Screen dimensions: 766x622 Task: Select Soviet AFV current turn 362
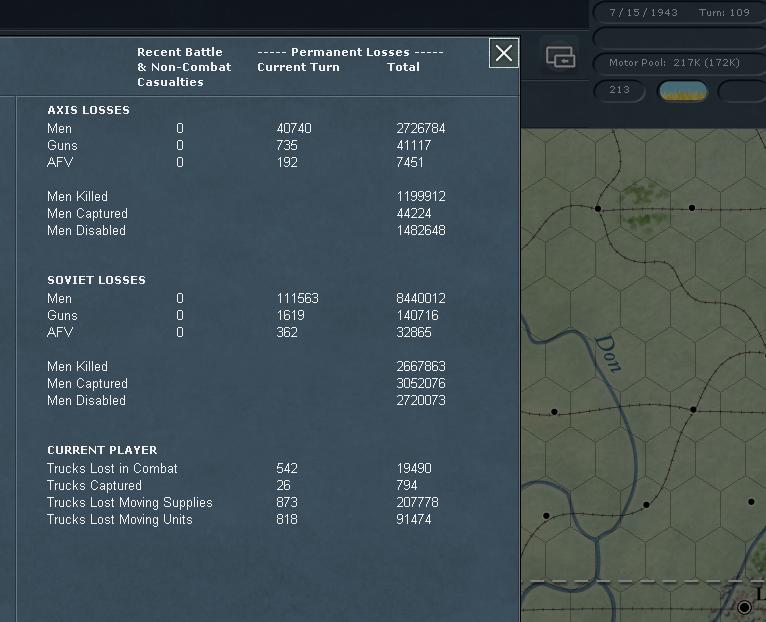pyautogui.click(x=287, y=332)
